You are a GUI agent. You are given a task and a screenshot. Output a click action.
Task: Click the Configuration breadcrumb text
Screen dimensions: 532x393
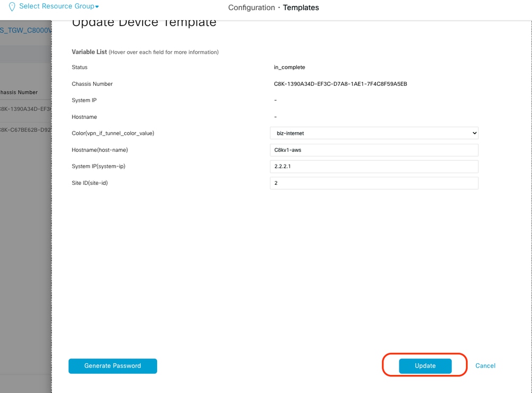pyautogui.click(x=251, y=7)
